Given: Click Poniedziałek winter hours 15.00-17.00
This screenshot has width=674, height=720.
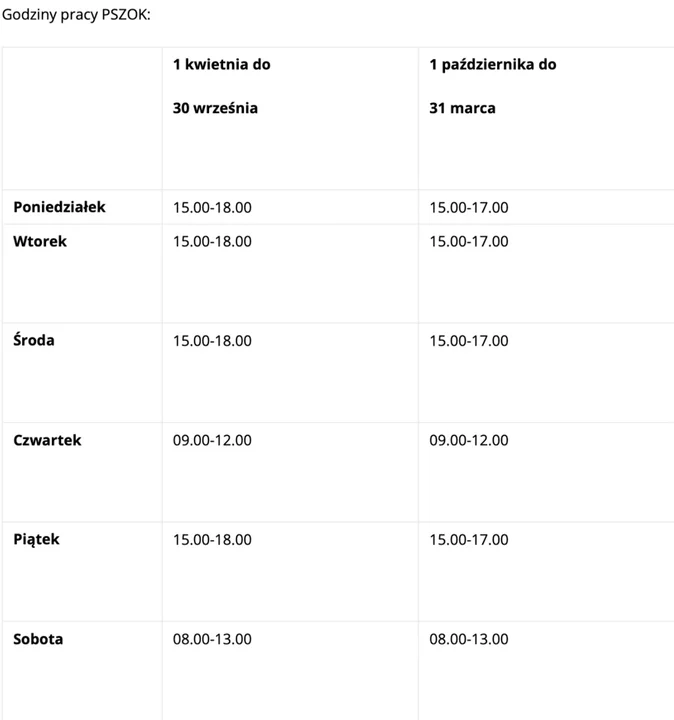Looking at the screenshot, I should pos(469,208).
